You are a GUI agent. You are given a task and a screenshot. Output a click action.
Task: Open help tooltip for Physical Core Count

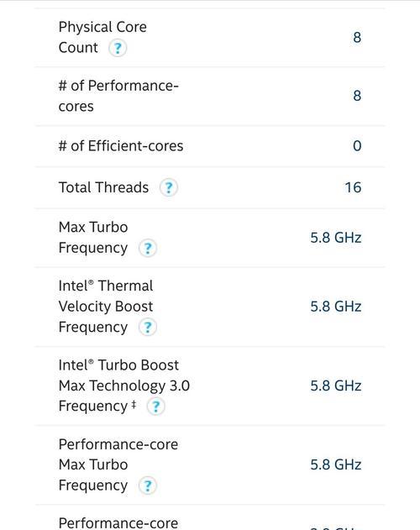click(118, 48)
